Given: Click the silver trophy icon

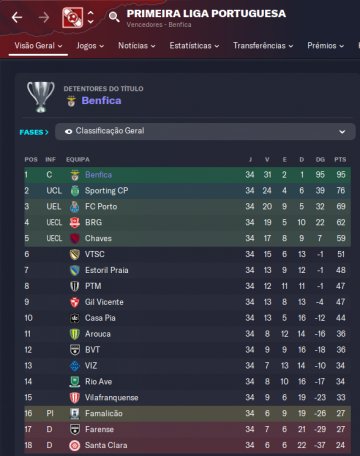Looking at the screenshot, I should tap(41, 97).
